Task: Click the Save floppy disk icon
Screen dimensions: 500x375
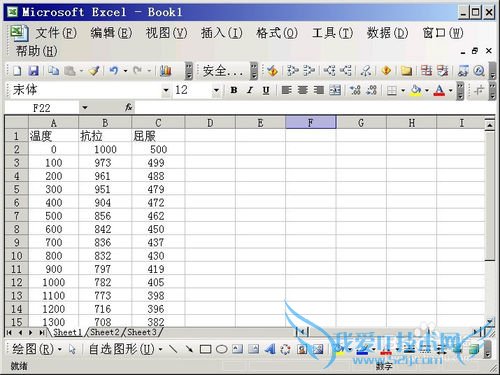Action: click(33, 71)
